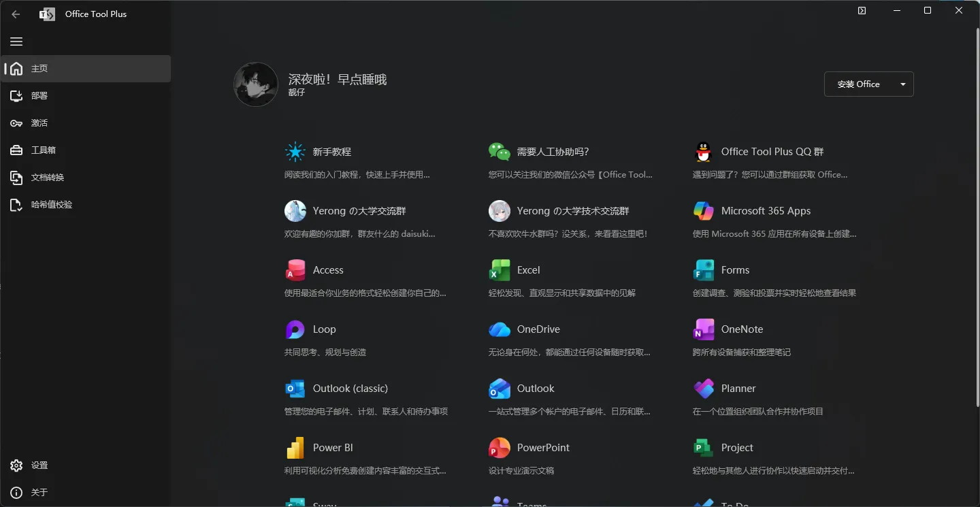Click description 跨所有设备捕获和整理笔记
The height and width of the screenshot is (507, 980).
(x=742, y=353)
